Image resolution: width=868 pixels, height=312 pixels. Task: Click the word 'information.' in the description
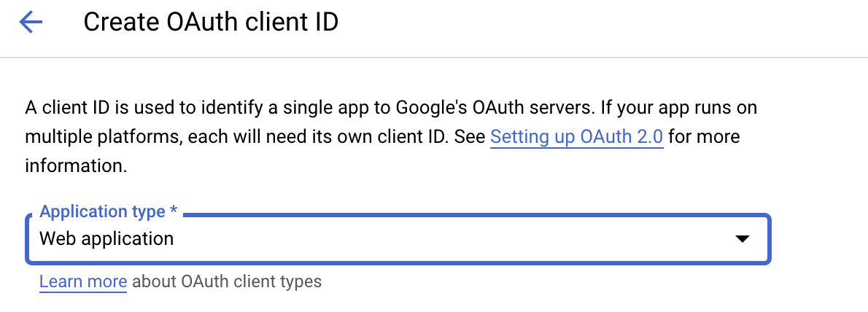77,165
